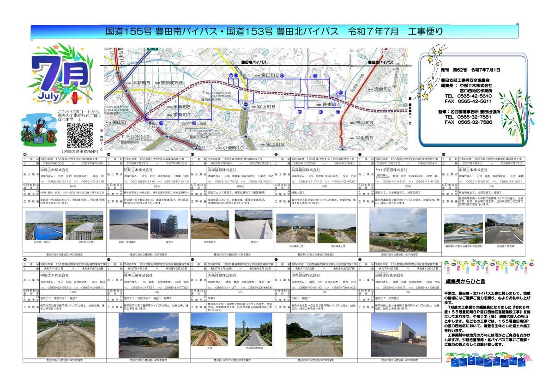This screenshot has height=392, width=554.
Task: Click the company name '鈴中工業株式会社'
Action: [138, 275]
